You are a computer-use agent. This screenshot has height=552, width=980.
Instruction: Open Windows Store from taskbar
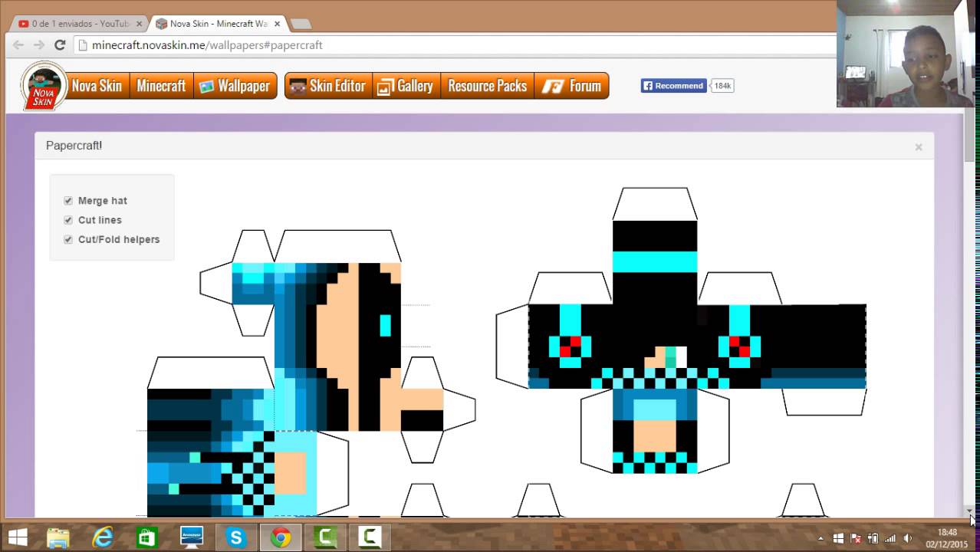[146, 537]
